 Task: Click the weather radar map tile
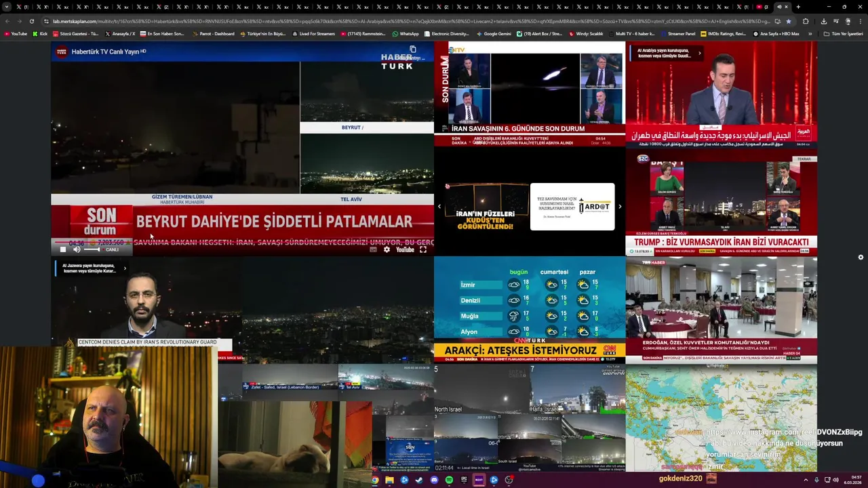click(721, 418)
